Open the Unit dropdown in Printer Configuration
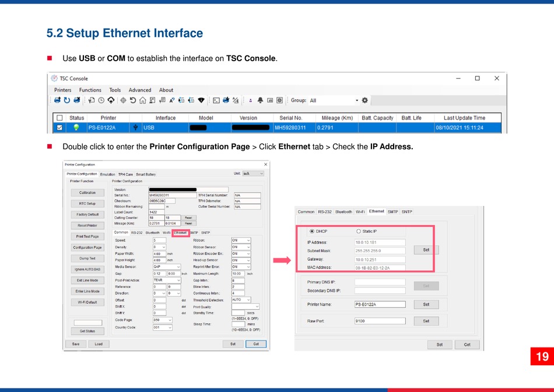This screenshot has height=392, width=554. [253, 174]
